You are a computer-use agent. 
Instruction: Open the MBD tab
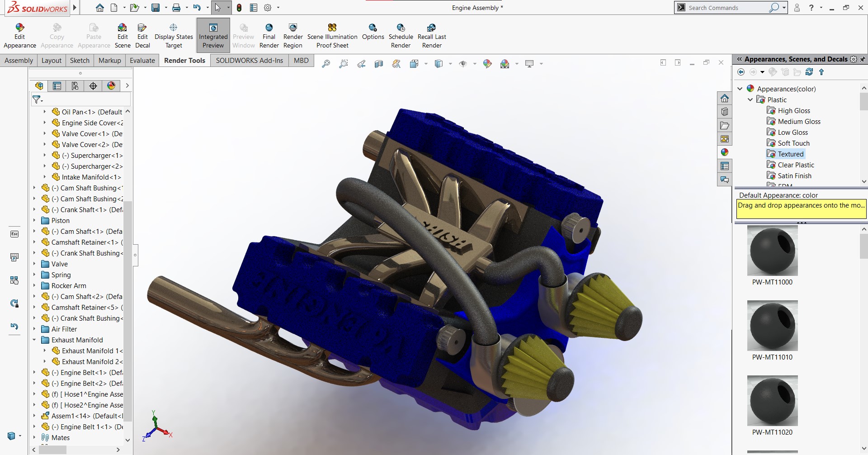coord(301,60)
